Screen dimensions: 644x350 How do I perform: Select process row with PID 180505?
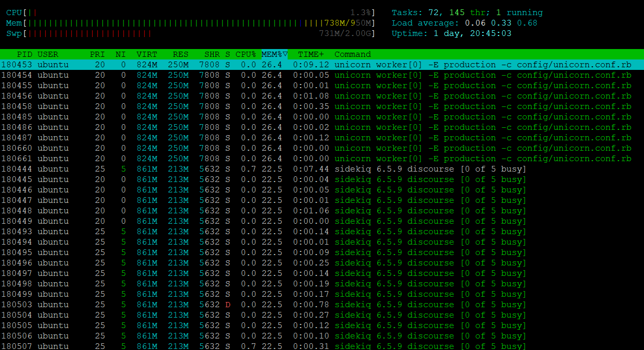click(322, 325)
